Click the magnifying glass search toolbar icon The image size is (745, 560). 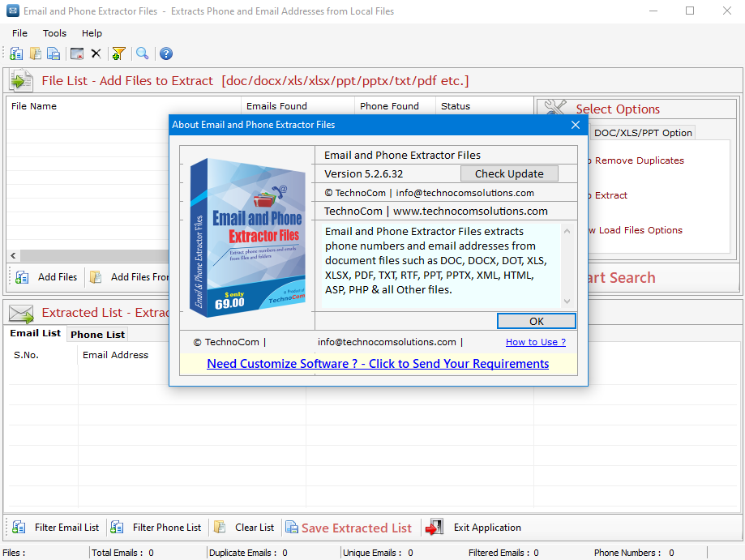142,53
